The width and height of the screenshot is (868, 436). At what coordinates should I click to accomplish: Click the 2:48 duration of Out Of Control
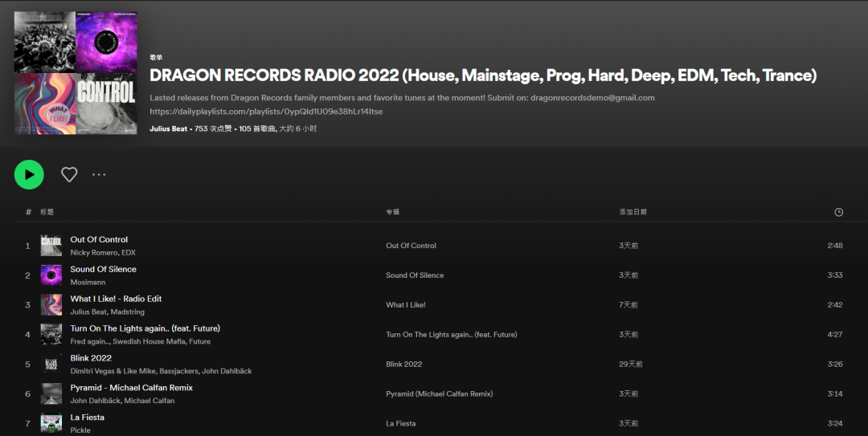[x=835, y=246]
